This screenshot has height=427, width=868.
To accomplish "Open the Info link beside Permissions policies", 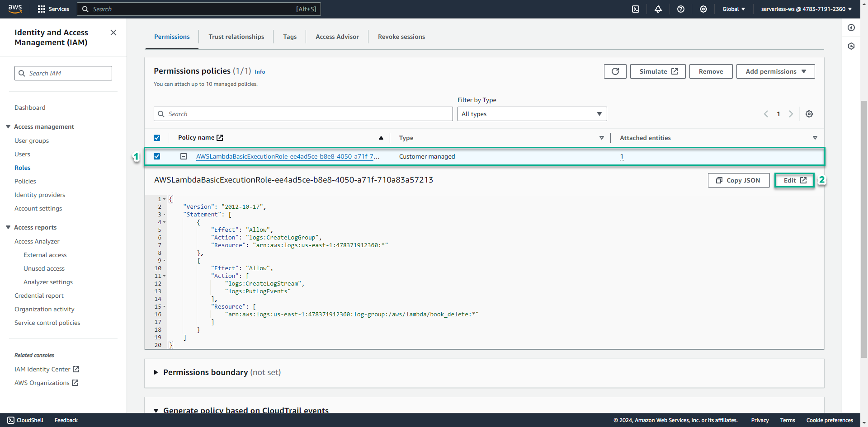I will coord(260,72).
